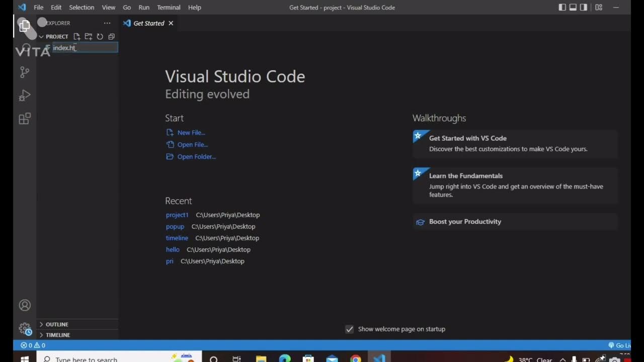The image size is (644, 362).
Task: Toggle the bottom panel layout icon
Action: pyautogui.click(x=573, y=8)
